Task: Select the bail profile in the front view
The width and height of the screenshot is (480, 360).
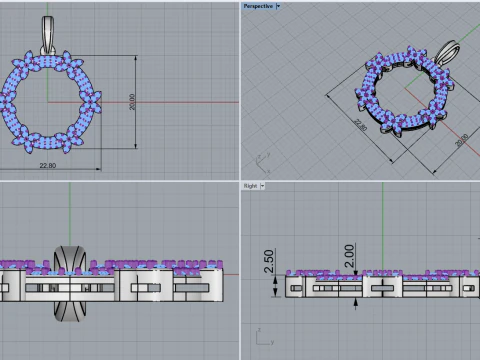Action: point(70,284)
